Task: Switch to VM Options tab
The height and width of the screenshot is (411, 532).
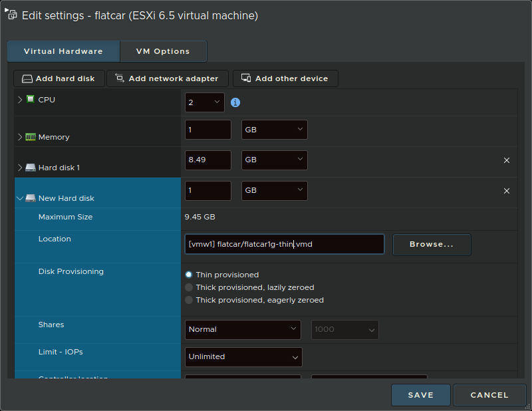Action: [x=163, y=51]
